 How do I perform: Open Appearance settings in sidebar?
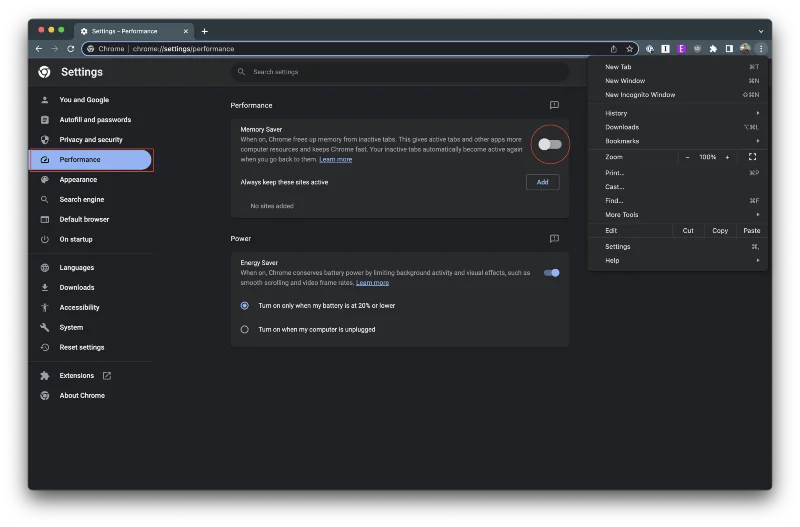78,180
